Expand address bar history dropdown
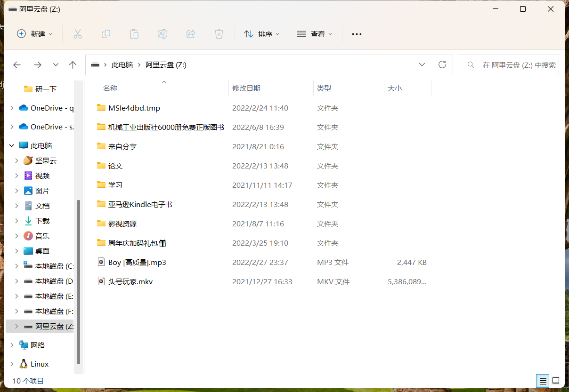Image resolution: width=569 pixels, height=392 pixels. coord(422,65)
